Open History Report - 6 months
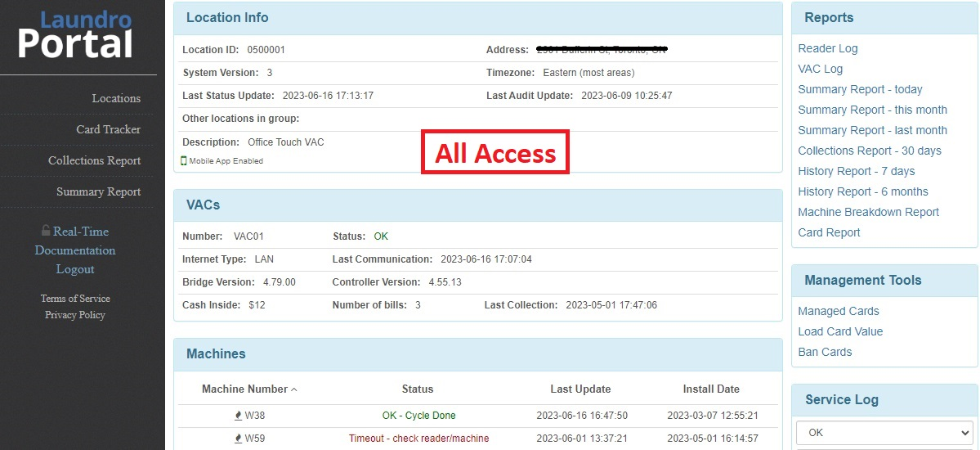The image size is (980, 450). 863,191
